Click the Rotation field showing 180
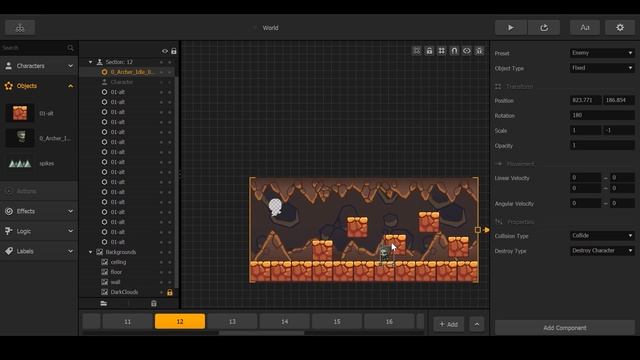Viewport: 640px width, 360px height. pyautogui.click(x=602, y=116)
